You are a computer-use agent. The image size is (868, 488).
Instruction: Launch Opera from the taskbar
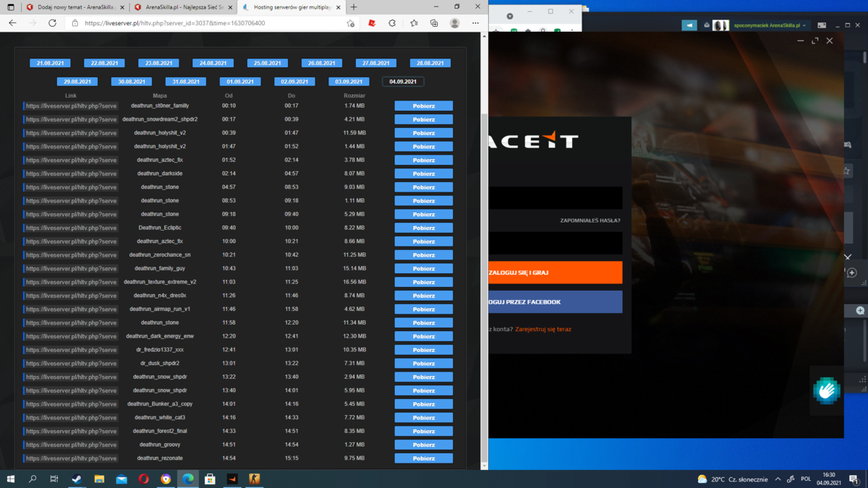143,479
